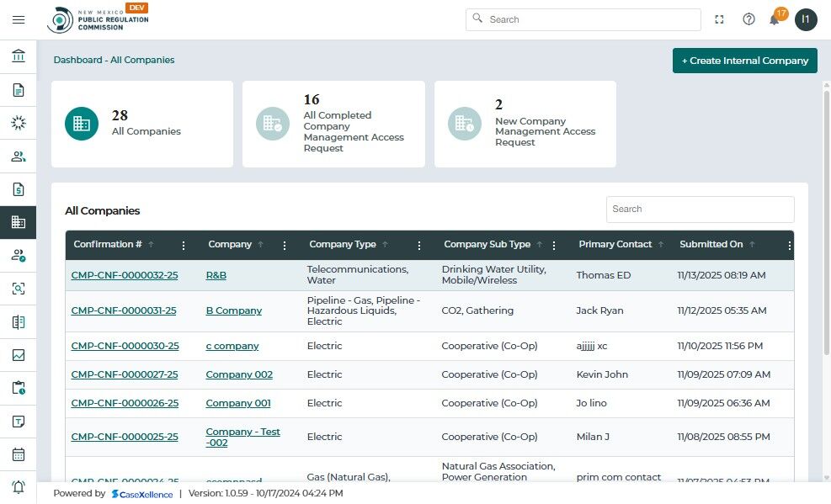Open the document sidebar icon
Image resolution: width=831 pixels, height=504 pixels.
click(19, 90)
